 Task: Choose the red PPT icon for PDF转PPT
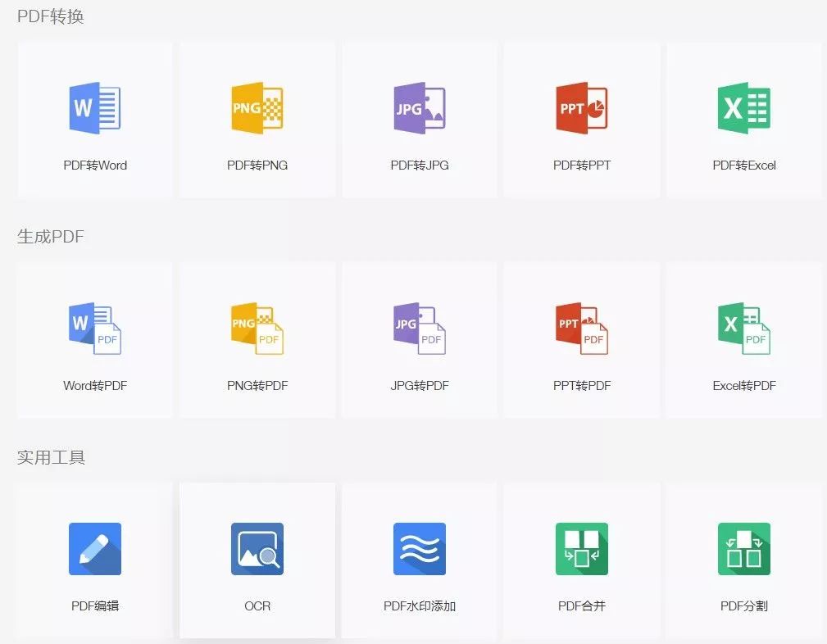click(x=582, y=108)
